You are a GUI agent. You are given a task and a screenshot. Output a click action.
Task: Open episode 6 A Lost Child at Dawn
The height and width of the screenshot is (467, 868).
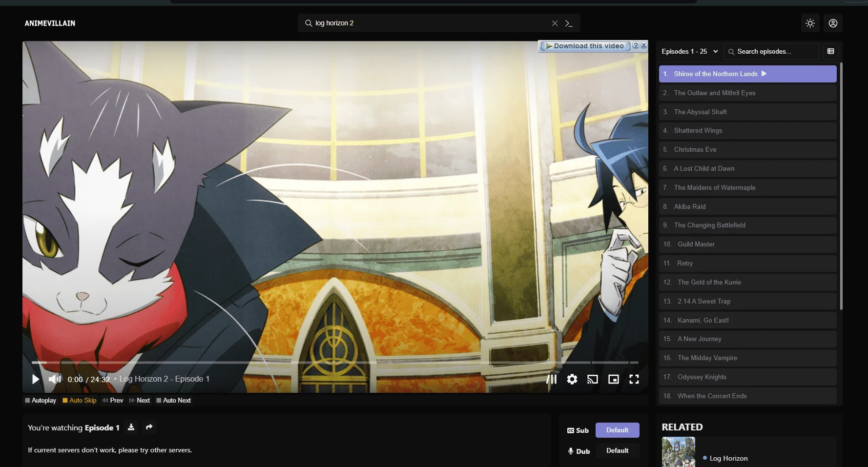click(747, 168)
